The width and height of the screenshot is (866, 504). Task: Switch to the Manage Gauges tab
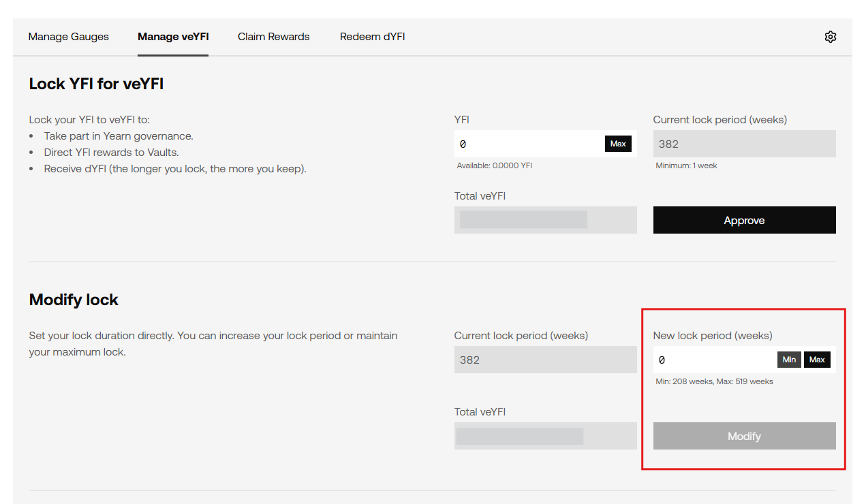[x=68, y=37]
